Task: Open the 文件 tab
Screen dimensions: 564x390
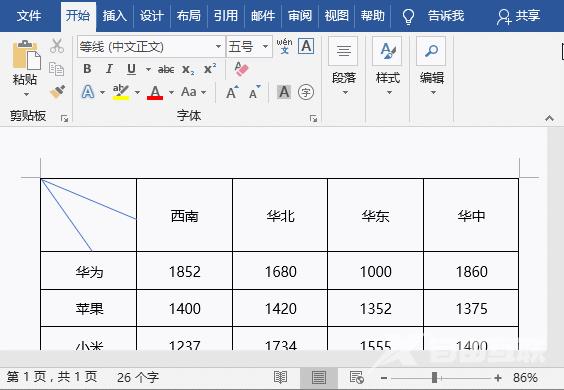Action: pyautogui.click(x=29, y=16)
